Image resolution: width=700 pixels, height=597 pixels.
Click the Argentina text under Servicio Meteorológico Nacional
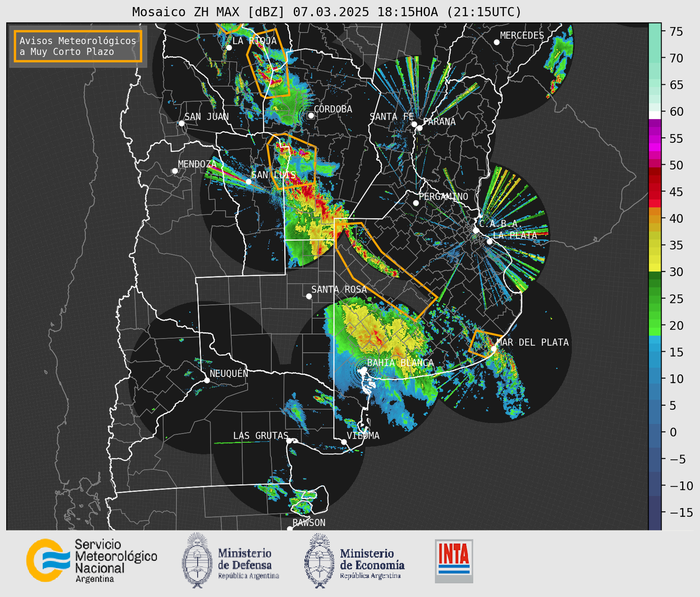coord(95,579)
